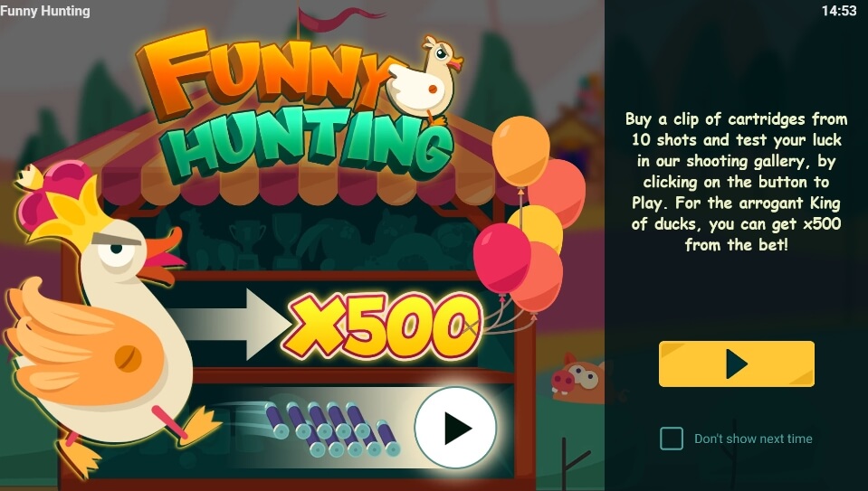Click the Funny Hunting window title
This screenshot has height=491, width=868.
[45, 11]
